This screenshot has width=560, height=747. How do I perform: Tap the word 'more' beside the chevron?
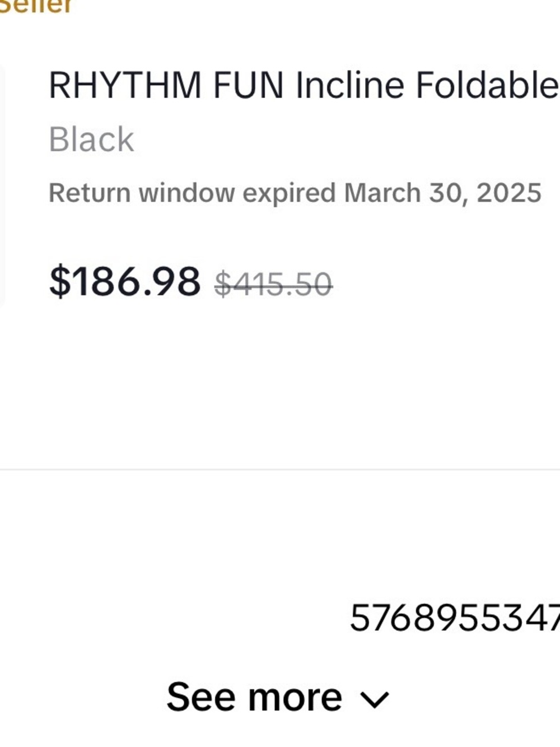tap(295, 697)
